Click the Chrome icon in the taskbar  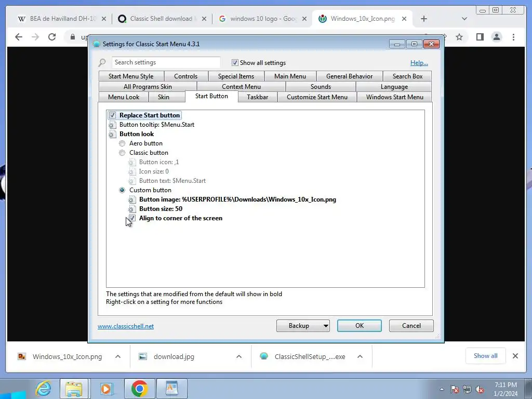point(139,389)
